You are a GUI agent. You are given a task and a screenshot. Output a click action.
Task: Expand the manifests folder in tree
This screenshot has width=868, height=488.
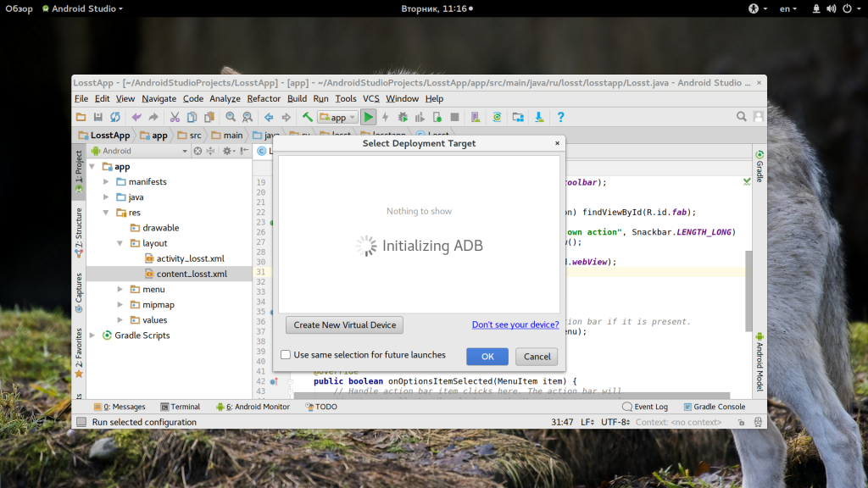[x=107, y=182]
